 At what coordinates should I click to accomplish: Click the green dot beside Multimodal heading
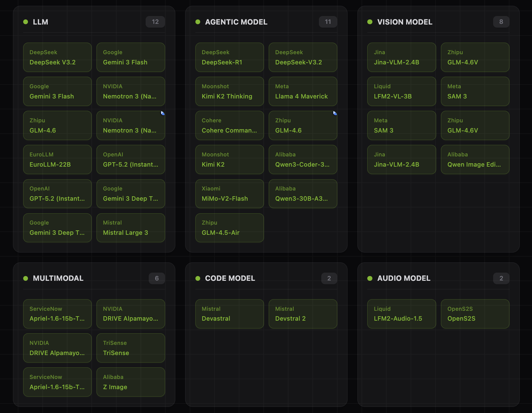(x=26, y=278)
